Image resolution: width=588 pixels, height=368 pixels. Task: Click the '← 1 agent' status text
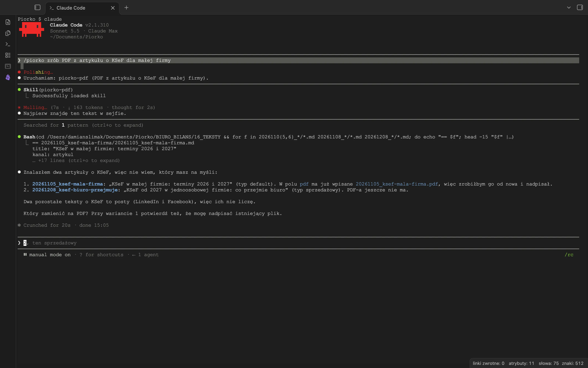[145, 255]
